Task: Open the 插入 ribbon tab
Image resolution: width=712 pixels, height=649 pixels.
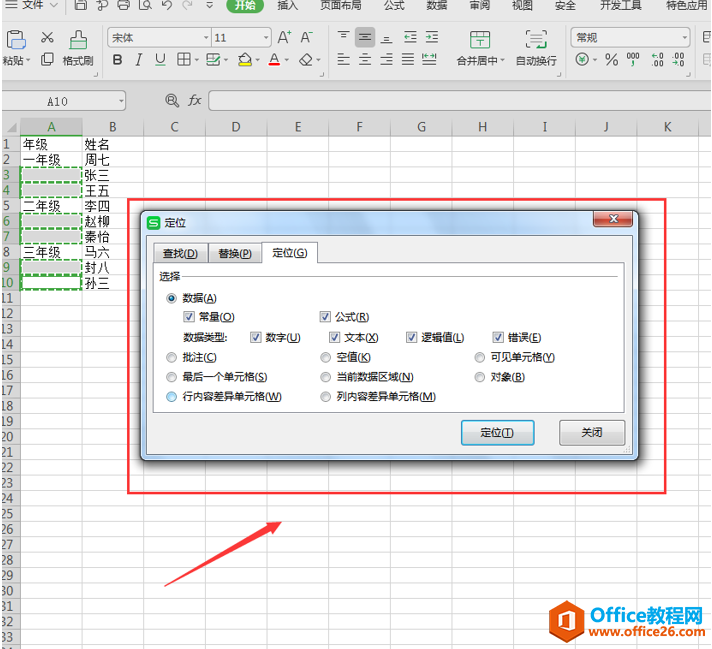Action: click(x=287, y=5)
